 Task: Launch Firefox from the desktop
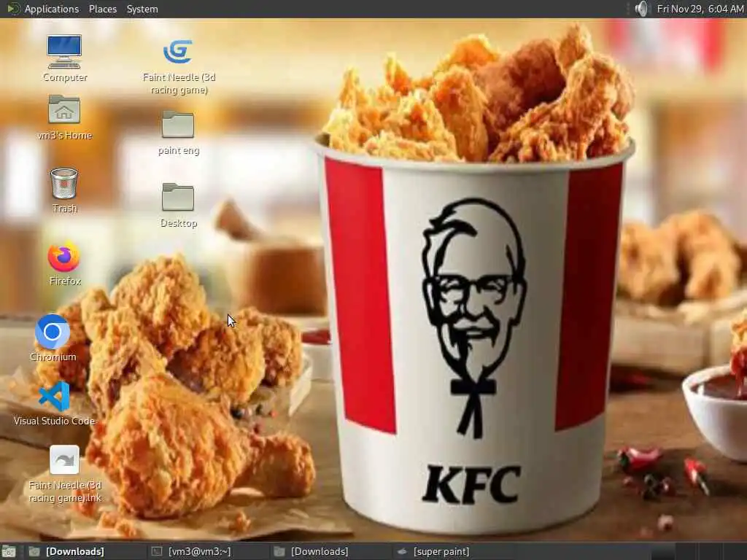coord(64,256)
